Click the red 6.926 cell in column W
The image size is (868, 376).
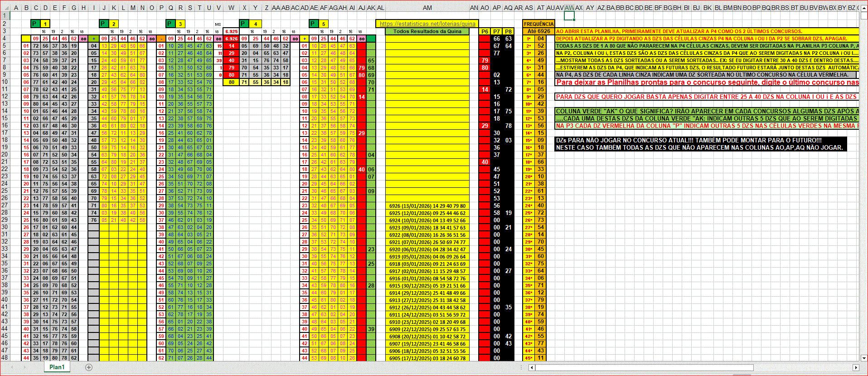point(231,39)
